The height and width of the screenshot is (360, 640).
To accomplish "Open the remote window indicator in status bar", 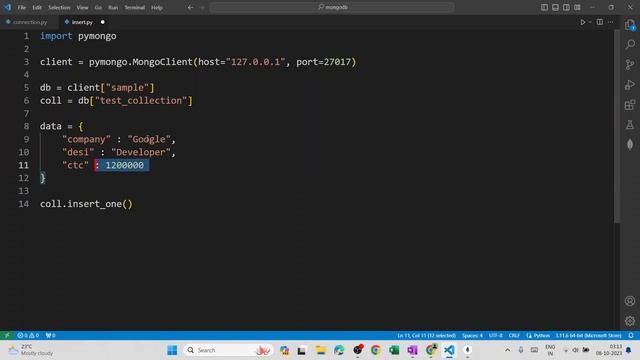I will [7, 336].
